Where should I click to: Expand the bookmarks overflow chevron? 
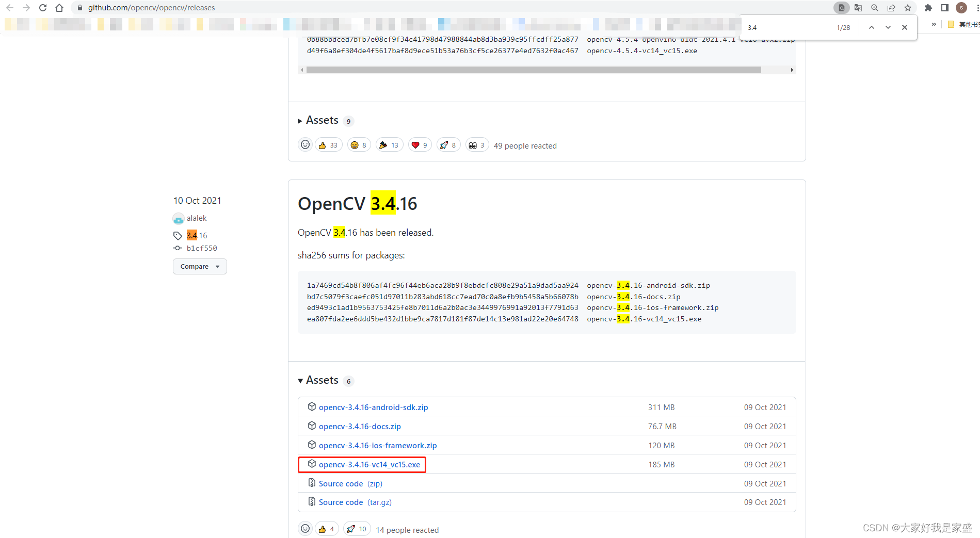pyautogui.click(x=934, y=24)
